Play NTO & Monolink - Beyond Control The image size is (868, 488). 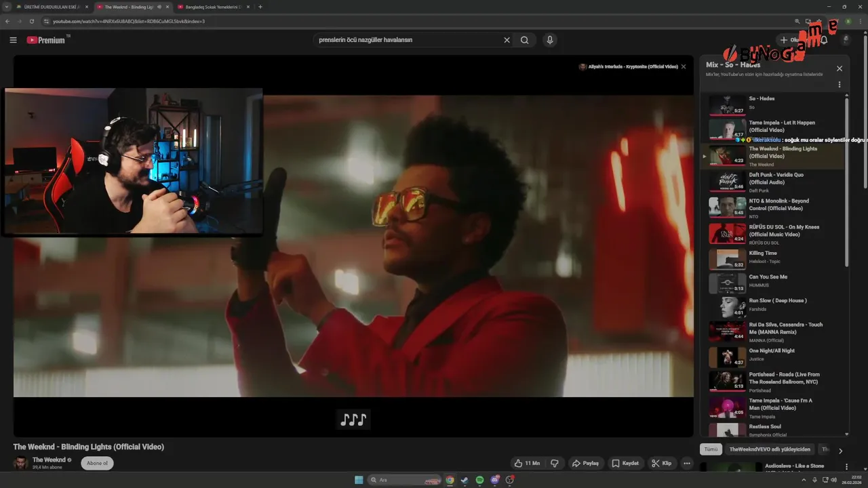point(772,207)
